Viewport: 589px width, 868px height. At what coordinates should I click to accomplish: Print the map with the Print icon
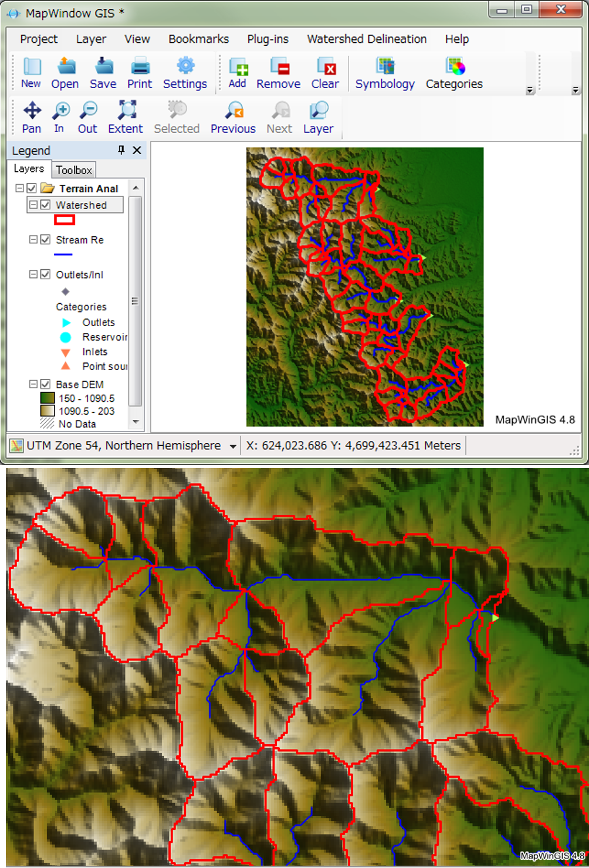[140, 66]
